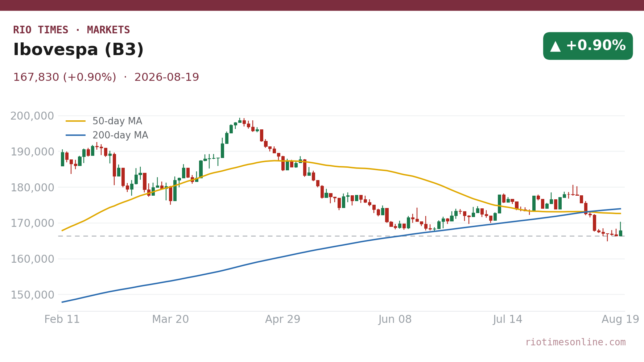Click the yellow 50-day MA legend line swatch
The image size is (644, 362).
click(76, 121)
